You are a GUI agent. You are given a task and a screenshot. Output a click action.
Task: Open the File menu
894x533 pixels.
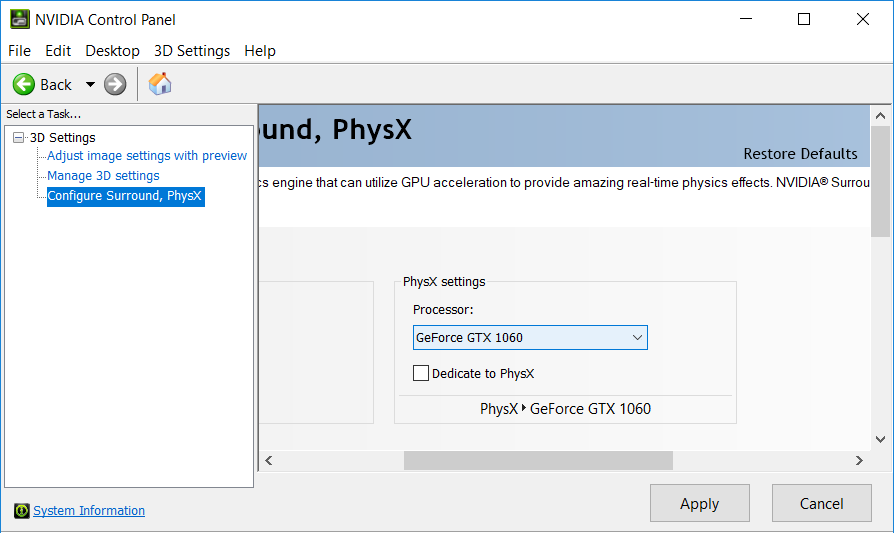pos(19,51)
